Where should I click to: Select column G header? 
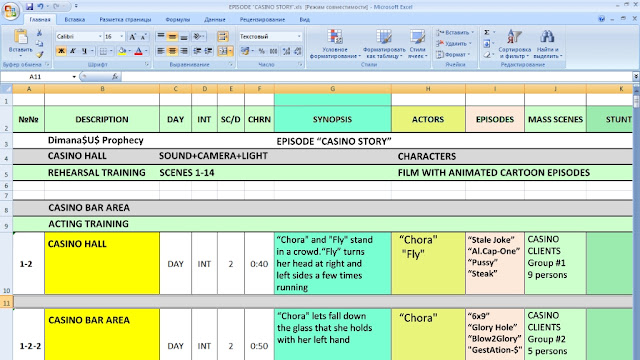click(333, 89)
